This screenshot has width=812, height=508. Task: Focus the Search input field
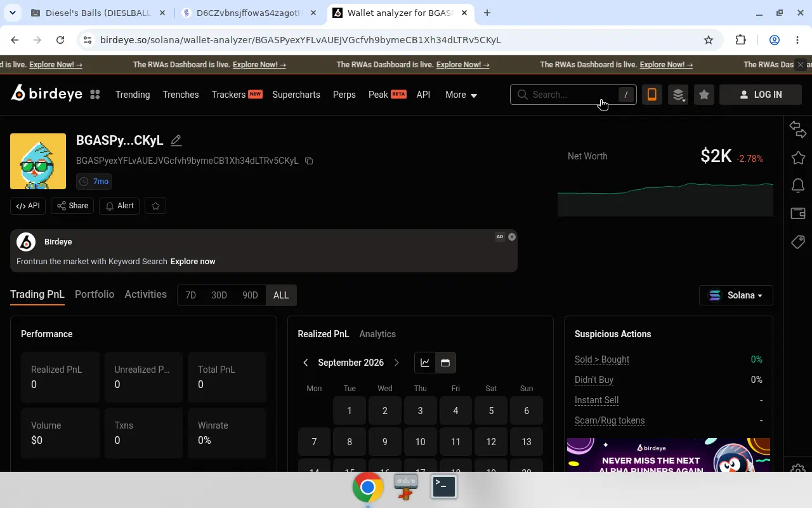pos(573,95)
